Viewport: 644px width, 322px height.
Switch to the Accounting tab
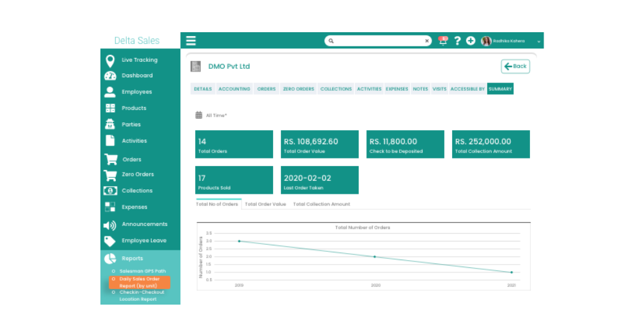pyautogui.click(x=234, y=89)
